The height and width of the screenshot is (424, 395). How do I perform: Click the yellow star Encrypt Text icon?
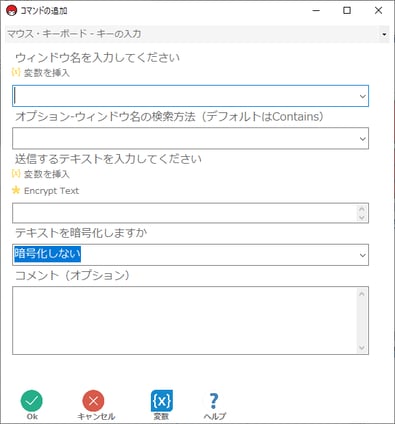click(x=16, y=190)
